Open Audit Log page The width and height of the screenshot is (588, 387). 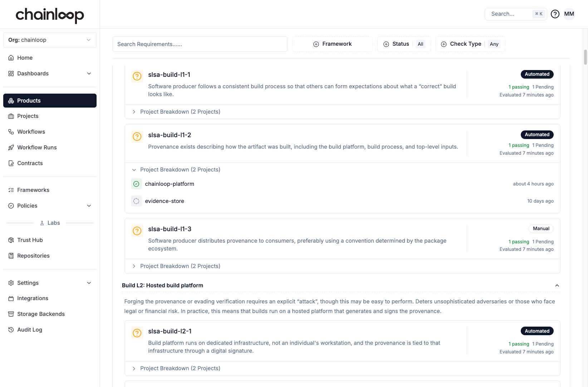point(50,330)
